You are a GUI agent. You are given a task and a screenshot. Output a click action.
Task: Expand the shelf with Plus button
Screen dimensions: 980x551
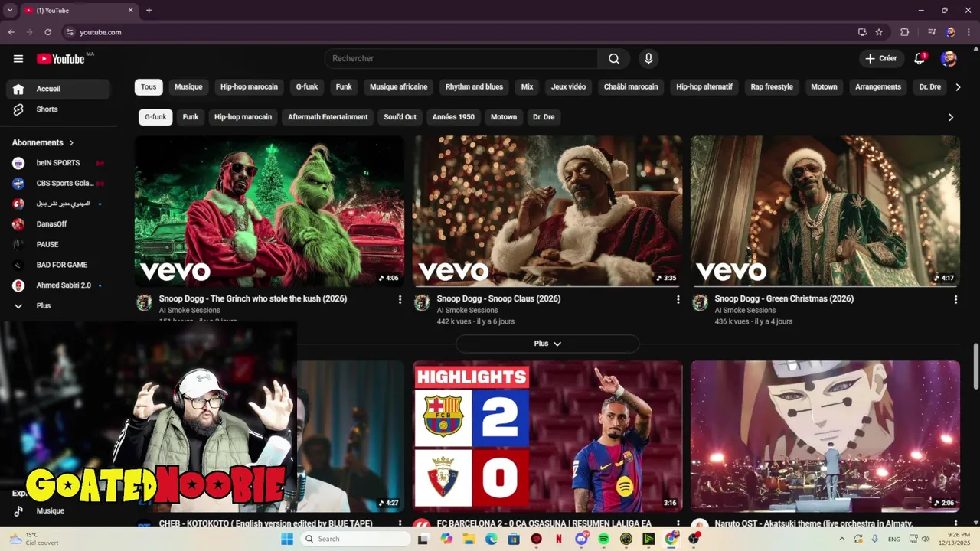[547, 344]
